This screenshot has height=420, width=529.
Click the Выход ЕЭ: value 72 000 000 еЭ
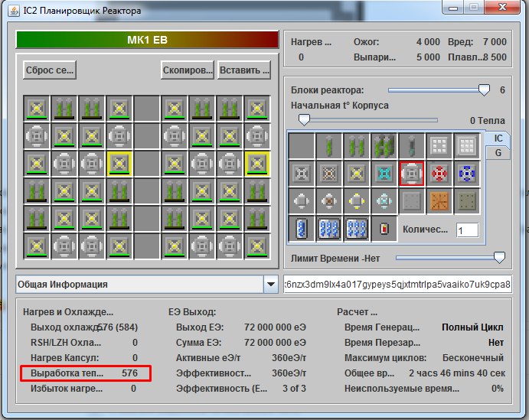275,327
